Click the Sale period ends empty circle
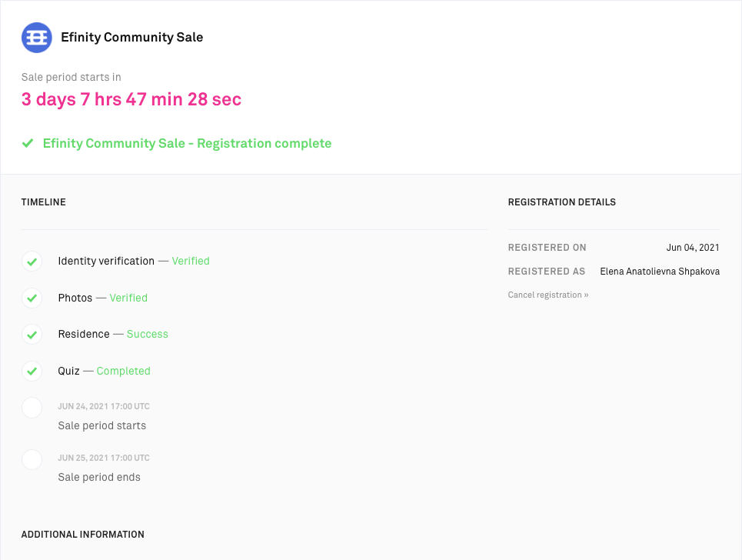Viewport: 742px width, 560px height. click(32, 459)
